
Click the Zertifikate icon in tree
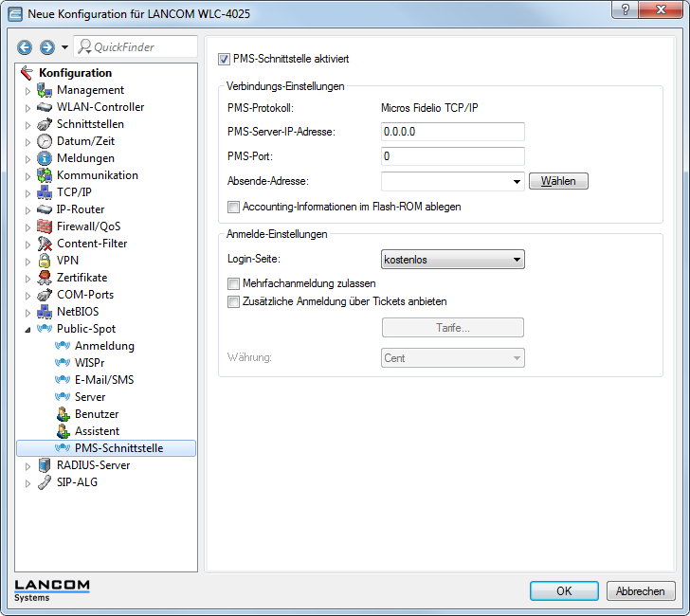[x=45, y=278]
